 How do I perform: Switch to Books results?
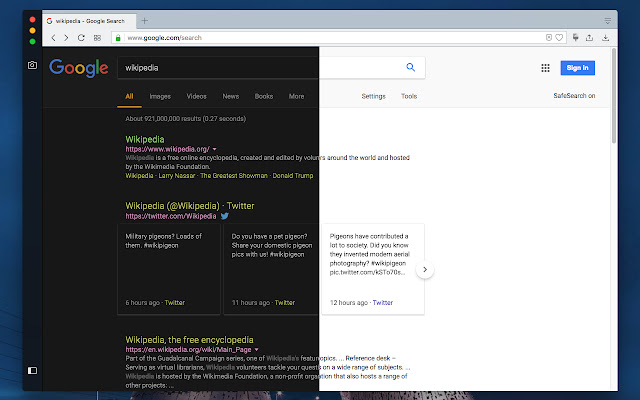coord(264,96)
